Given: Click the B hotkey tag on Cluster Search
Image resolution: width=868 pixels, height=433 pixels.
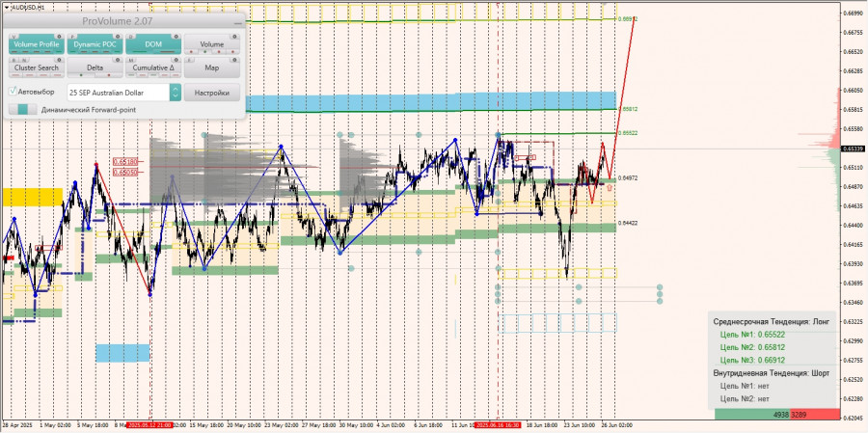Looking at the screenshot, I should pyautogui.click(x=14, y=60).
